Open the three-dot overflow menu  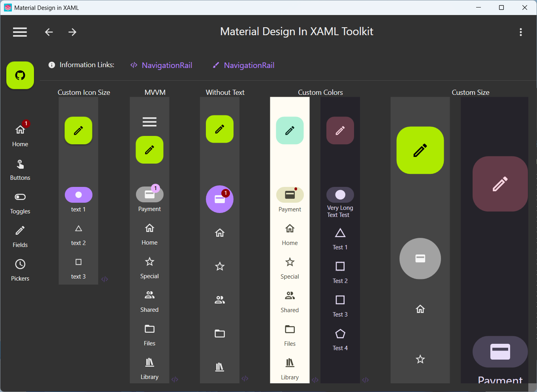pos(521,32)
